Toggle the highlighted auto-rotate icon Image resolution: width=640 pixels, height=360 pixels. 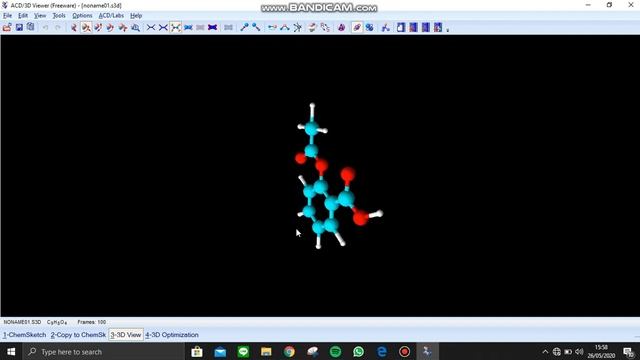(357, 27)
